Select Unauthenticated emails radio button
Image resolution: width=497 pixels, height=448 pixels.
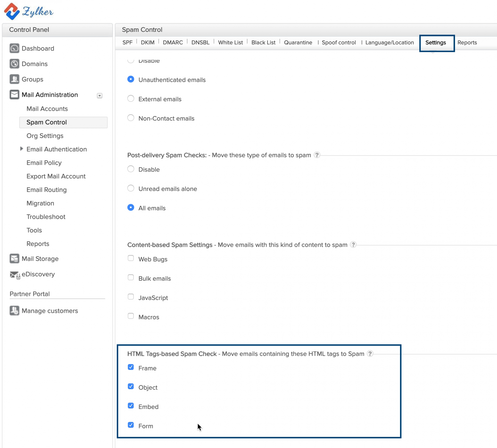pos(131,79)
